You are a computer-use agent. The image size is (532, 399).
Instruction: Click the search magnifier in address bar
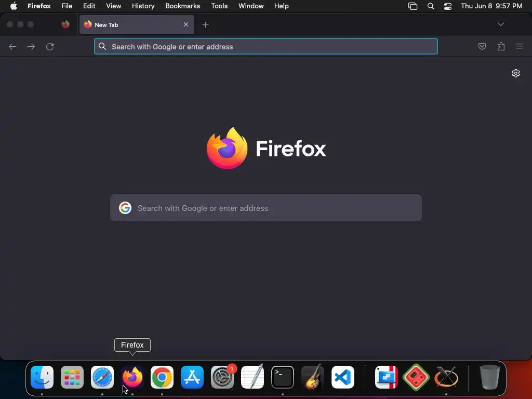coord(102,46)
